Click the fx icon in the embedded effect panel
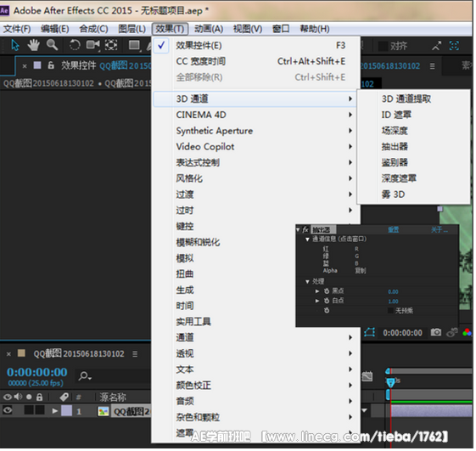476x451 pixels. point(305,230)
